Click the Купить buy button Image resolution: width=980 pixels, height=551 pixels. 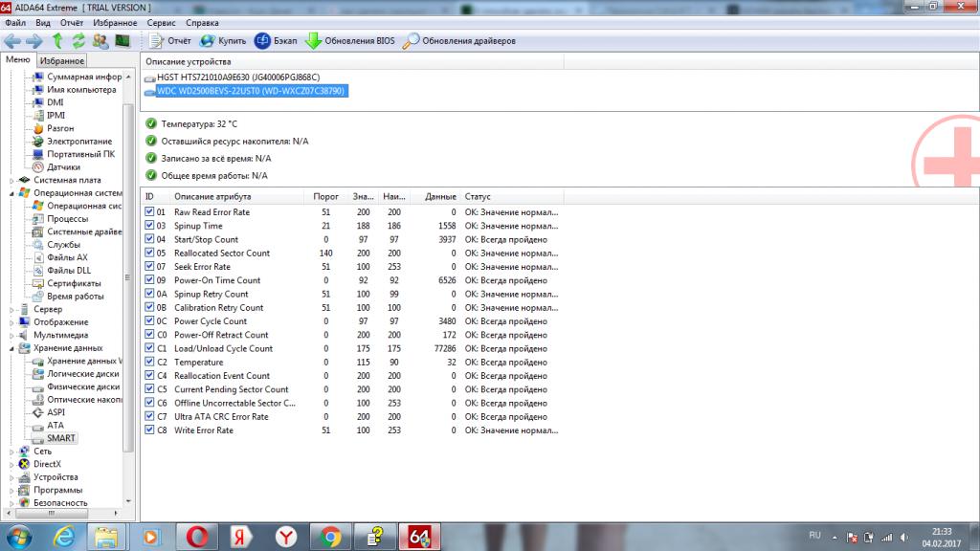coord(223,41)
